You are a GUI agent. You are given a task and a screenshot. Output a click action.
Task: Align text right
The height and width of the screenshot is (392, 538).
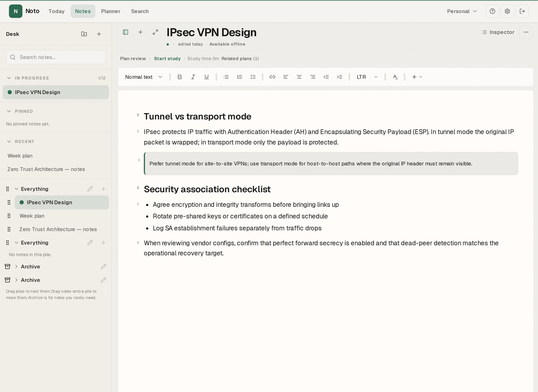[x=313, y=77]
